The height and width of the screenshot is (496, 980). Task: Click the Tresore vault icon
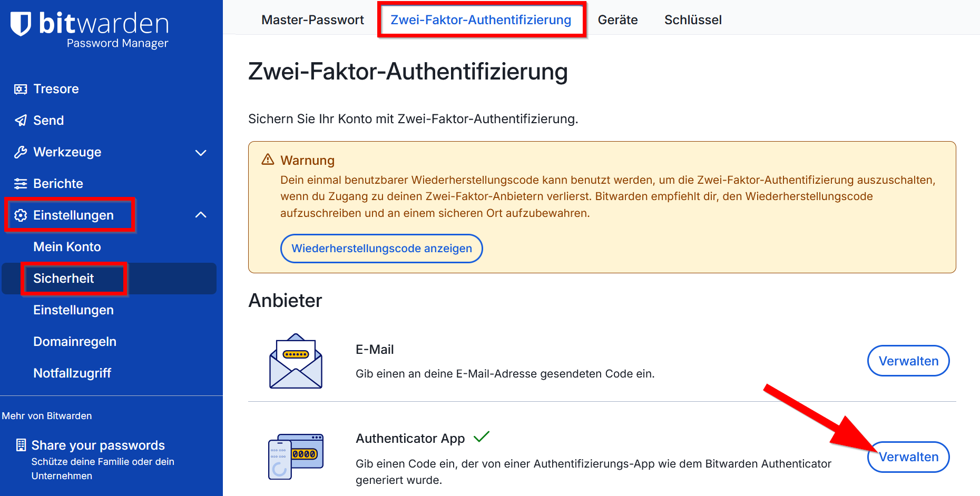tap(21, 89)
